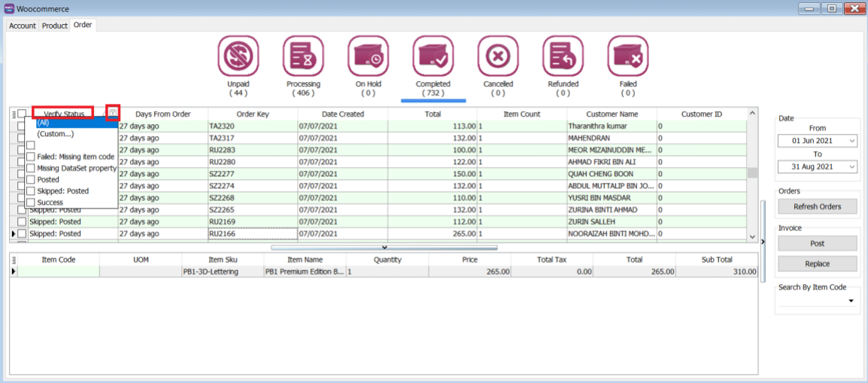The width and height of the screenshot is (868, 383).
Task: Click the Verify Status filter funnel icon
Action: (113, 113)
